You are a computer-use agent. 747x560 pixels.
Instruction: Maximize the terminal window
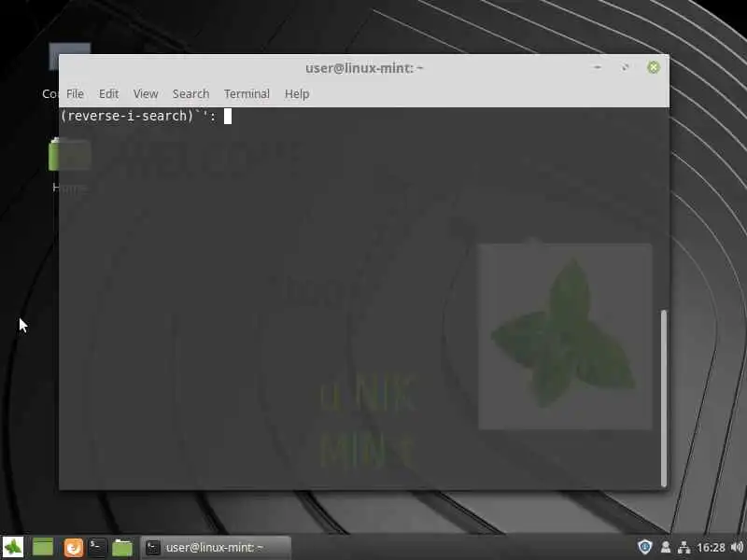click(625, 67)
